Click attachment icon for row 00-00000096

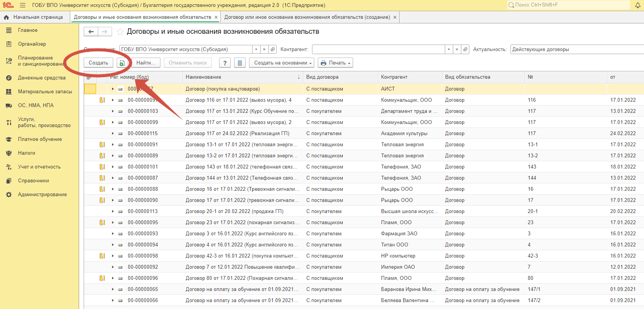102,278
